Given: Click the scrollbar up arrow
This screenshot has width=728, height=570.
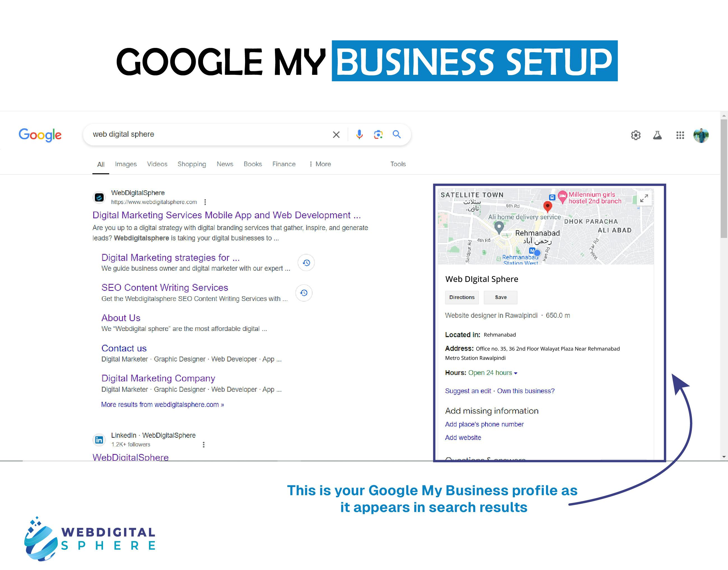Looking at the screenshot, I should pos(724,115).
